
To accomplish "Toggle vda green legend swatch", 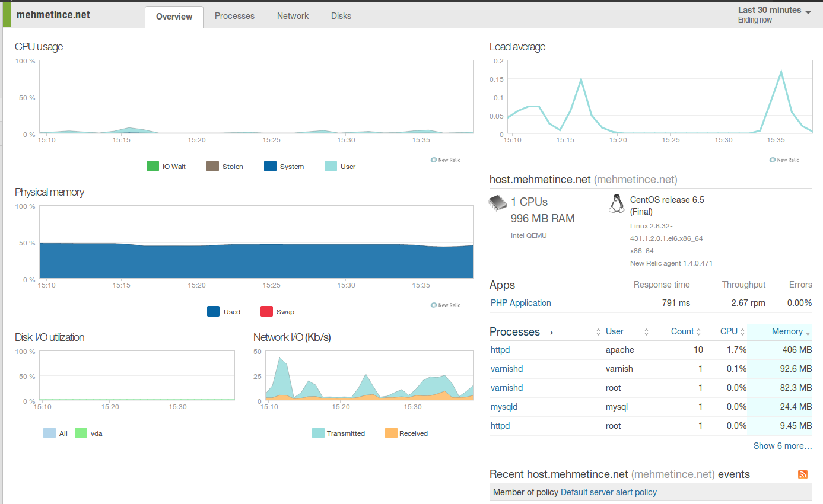I will (x=81, y=433).
